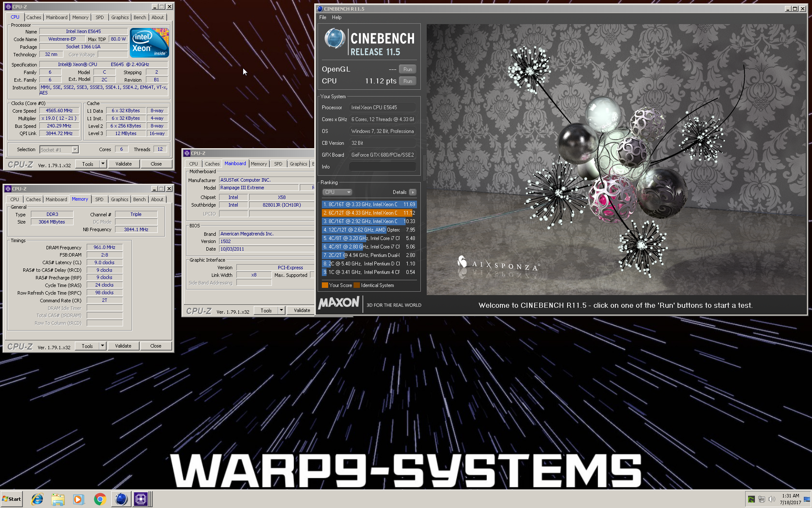Switch to Graphics tab in top CPU-Z window
The width and height of the screenshot is (812, 508).
click(x=120, y=17)
